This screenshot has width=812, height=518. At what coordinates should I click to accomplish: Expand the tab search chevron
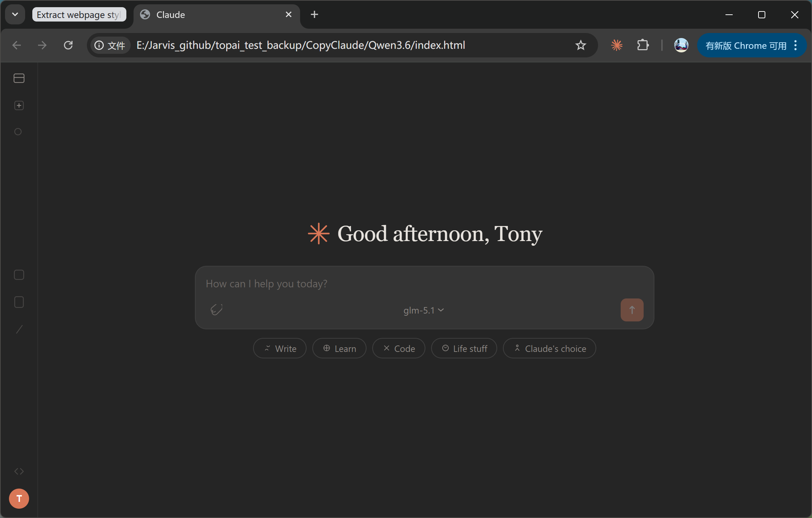[x=15, y=15]
